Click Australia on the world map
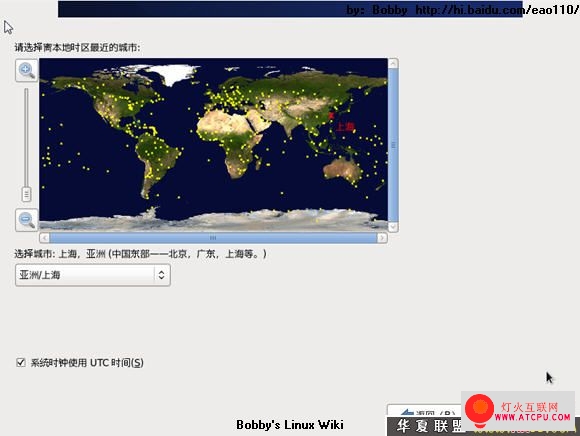Screen dimensions: 580x436 pyautogui.click(x=343, y=170)
